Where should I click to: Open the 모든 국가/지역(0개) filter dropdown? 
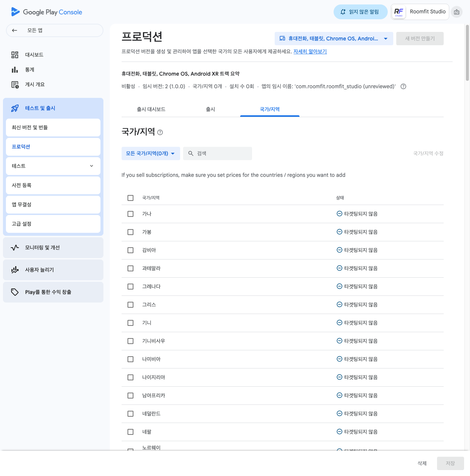tap(150, 153)
